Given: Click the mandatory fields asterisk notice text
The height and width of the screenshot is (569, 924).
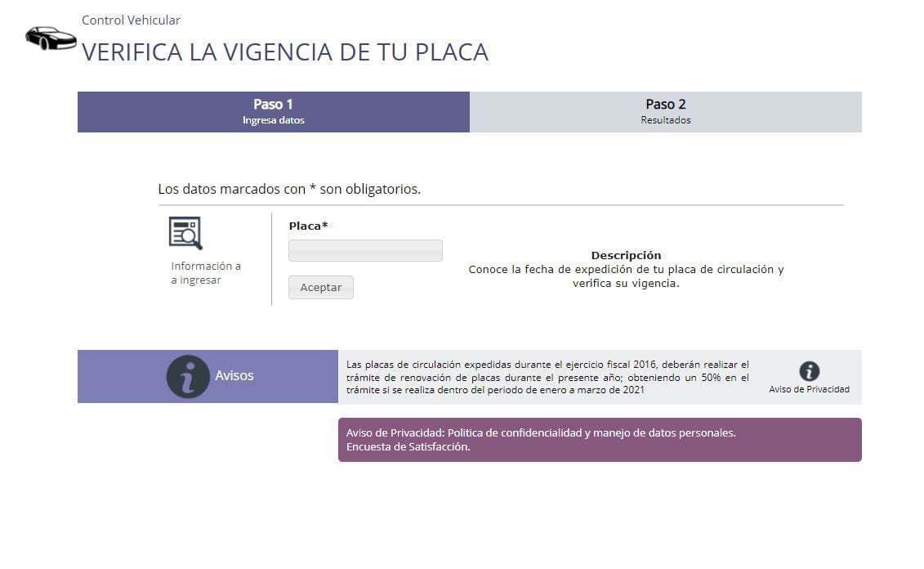Looking at the screenshot, I should pos(289,189).
